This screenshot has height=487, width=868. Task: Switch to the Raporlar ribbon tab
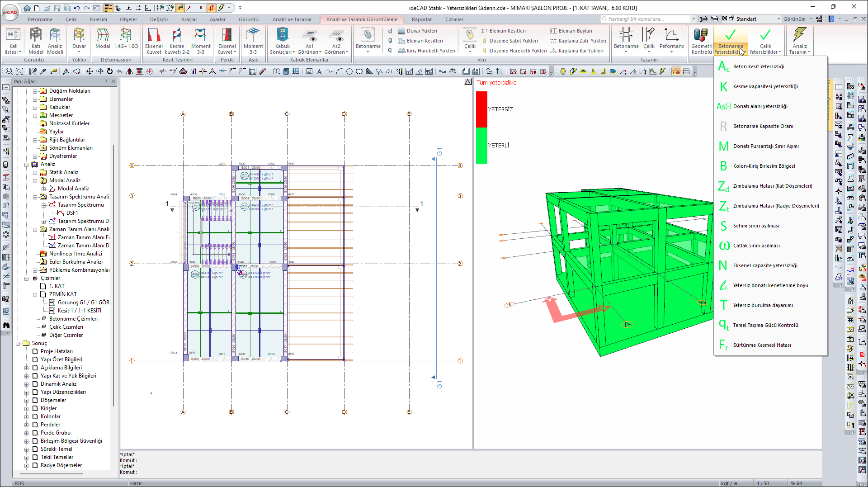pyautogui.click(x=421, y=19)
